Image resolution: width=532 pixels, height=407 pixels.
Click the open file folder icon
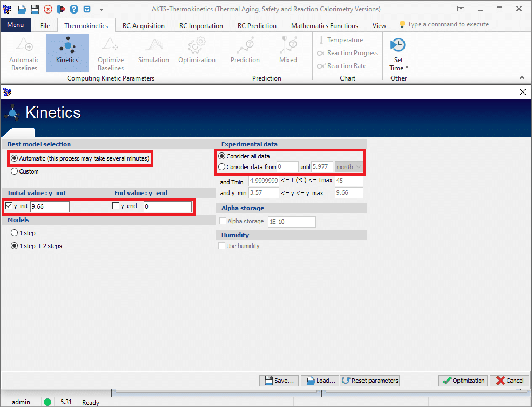(x=22, y=9)
